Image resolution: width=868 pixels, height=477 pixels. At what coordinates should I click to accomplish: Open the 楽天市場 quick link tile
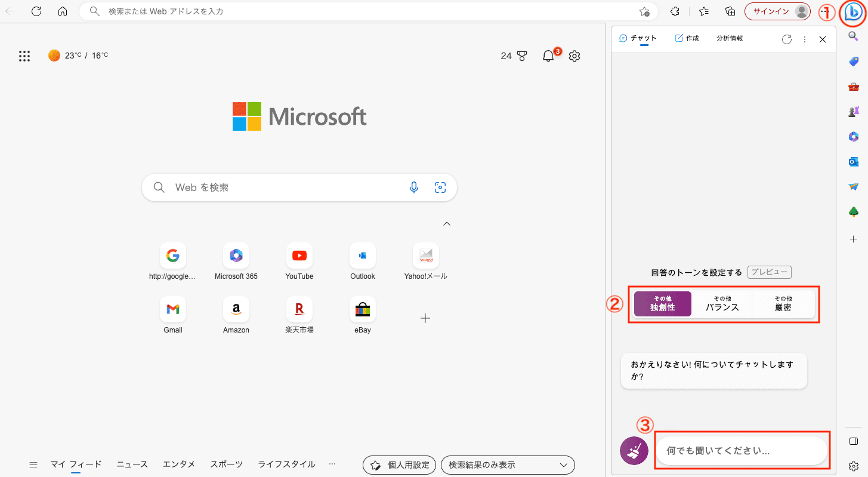click(299, 315)
